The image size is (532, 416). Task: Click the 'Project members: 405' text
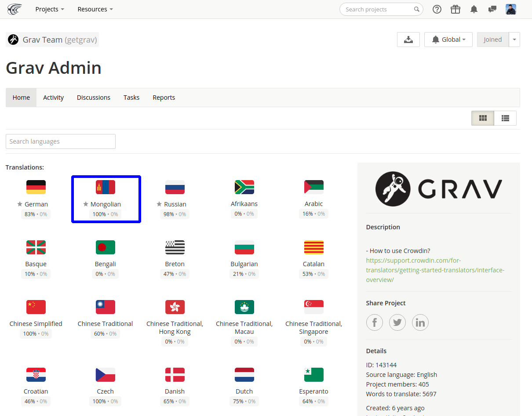pyautogui.click(x=397, y=384)
